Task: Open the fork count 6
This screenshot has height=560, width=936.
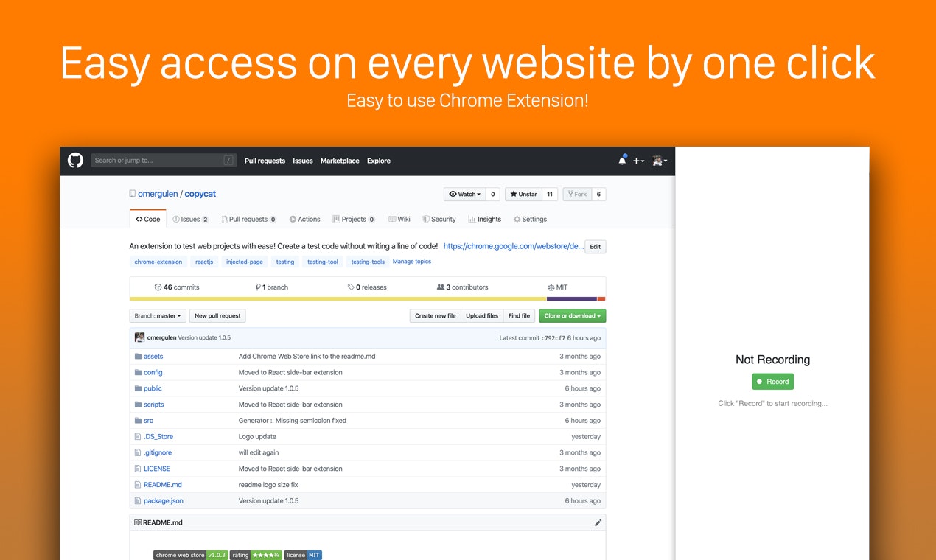Action: pyautogui.click(x=598, y=195)
